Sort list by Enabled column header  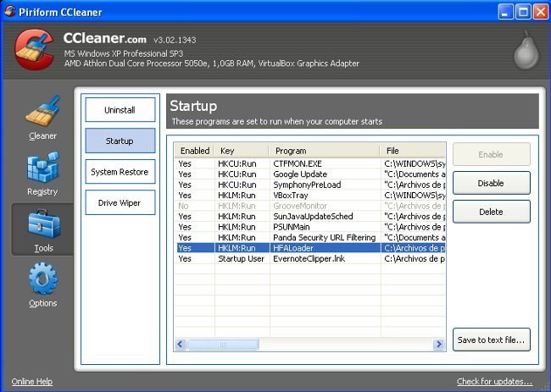(x=194, y=151)
